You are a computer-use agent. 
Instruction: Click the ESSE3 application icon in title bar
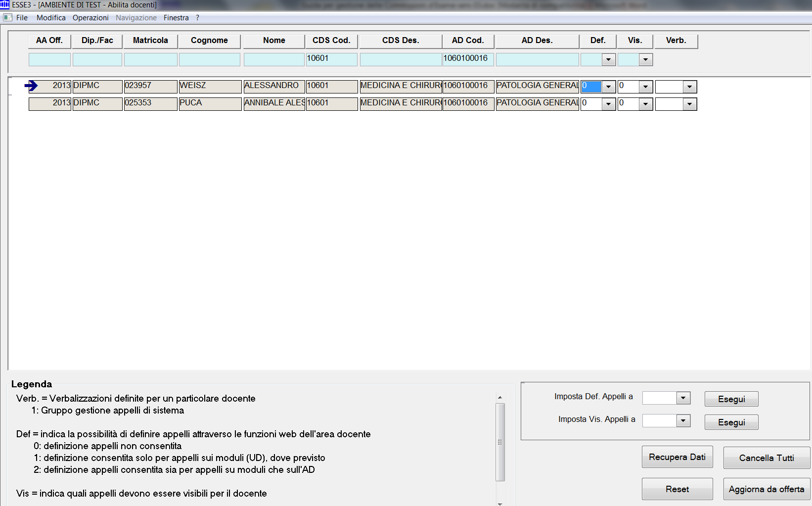(5, 4)
